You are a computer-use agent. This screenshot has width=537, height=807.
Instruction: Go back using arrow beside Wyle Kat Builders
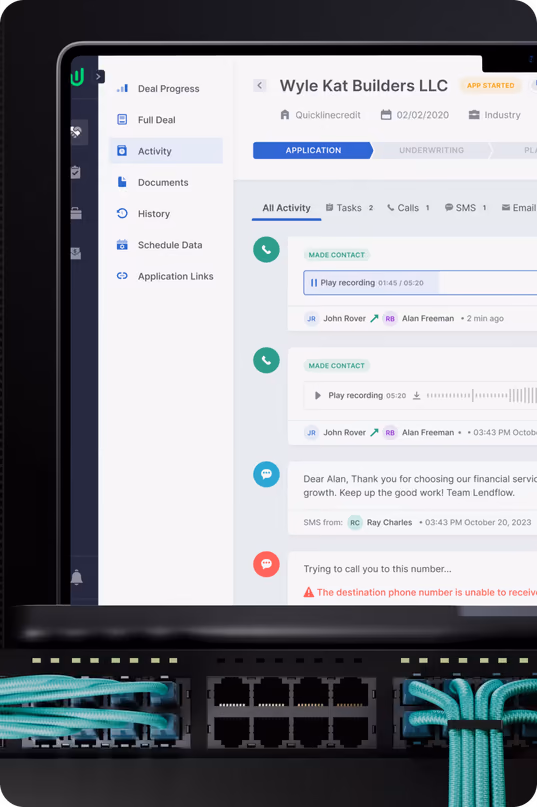click(259, 85)
